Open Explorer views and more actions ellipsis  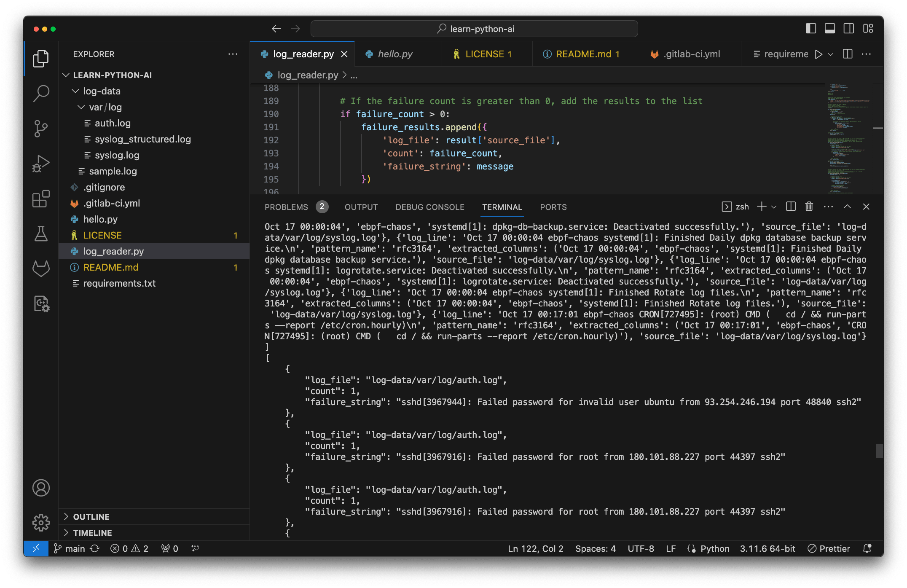233,54
